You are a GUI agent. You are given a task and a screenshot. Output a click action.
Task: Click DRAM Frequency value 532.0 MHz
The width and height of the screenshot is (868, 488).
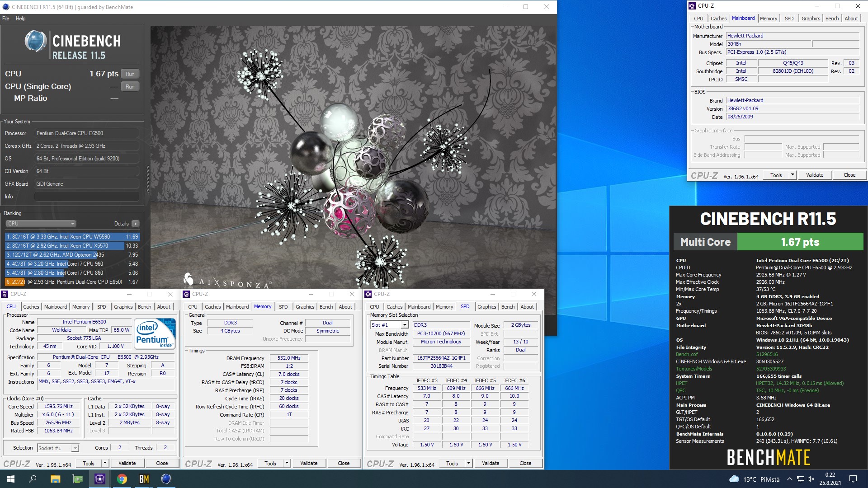pos(289,358)
